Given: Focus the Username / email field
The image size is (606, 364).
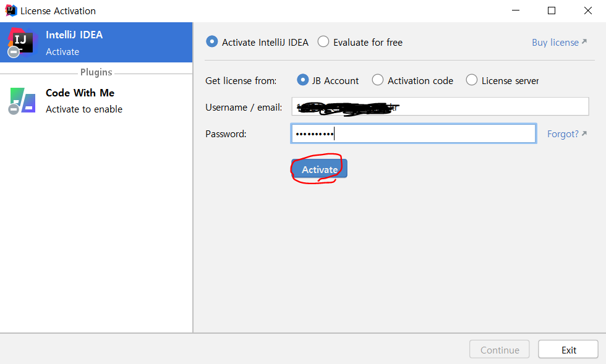Looking at the screenshot, I should coord(440,107).
